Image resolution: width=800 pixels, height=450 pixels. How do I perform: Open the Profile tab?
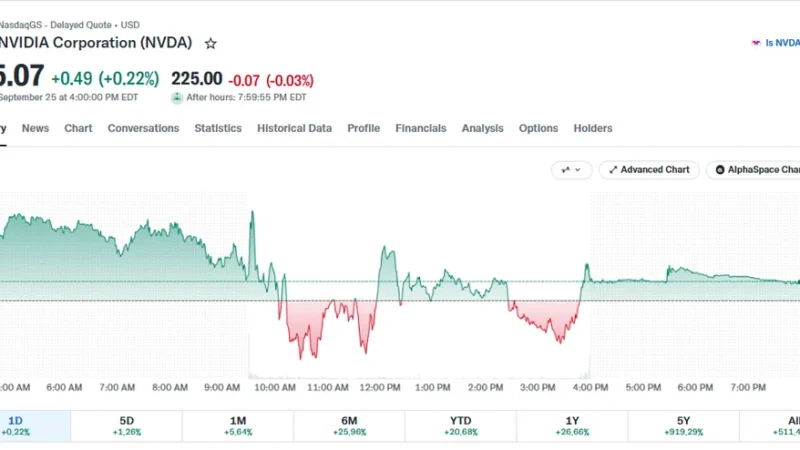pos(364,129)
